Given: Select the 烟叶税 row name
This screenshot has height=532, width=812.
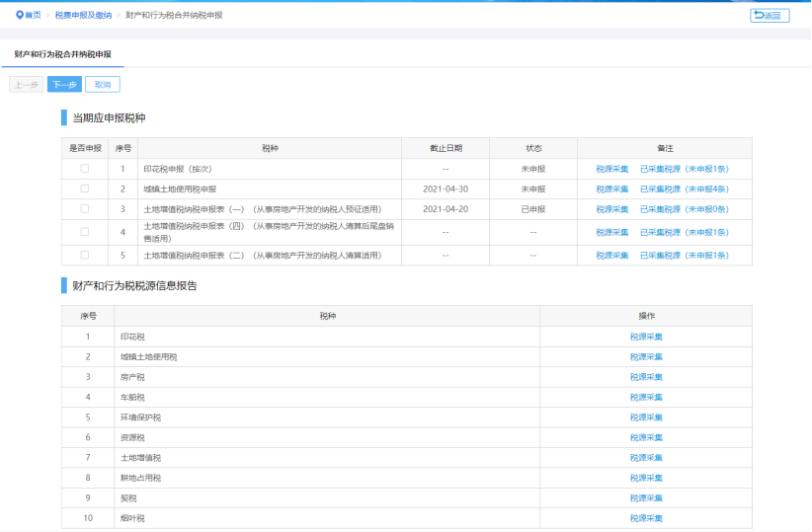Looking at the screenshot, I should tap(132, 518).
